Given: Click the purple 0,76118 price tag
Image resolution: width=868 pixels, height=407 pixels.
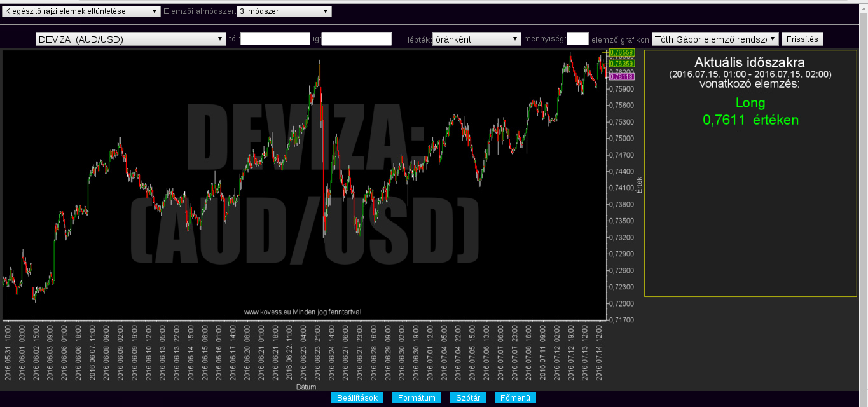Looking at the screenshot, I should [621, 76].
